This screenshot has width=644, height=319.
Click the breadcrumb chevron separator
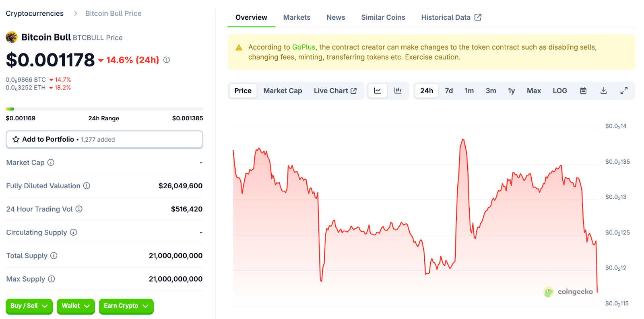(x=75, y=14)
